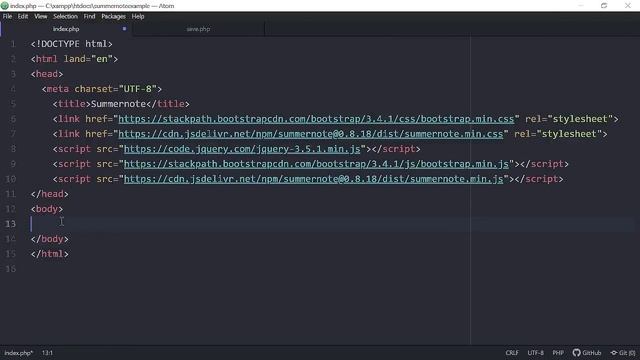
Task: Change the PHP grammar selector
Action: pyautogui.click(x=558, y=353)
